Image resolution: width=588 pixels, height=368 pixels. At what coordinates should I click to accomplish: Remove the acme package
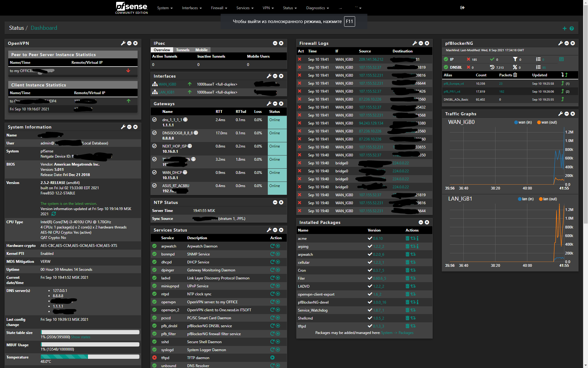click(407, 238)
